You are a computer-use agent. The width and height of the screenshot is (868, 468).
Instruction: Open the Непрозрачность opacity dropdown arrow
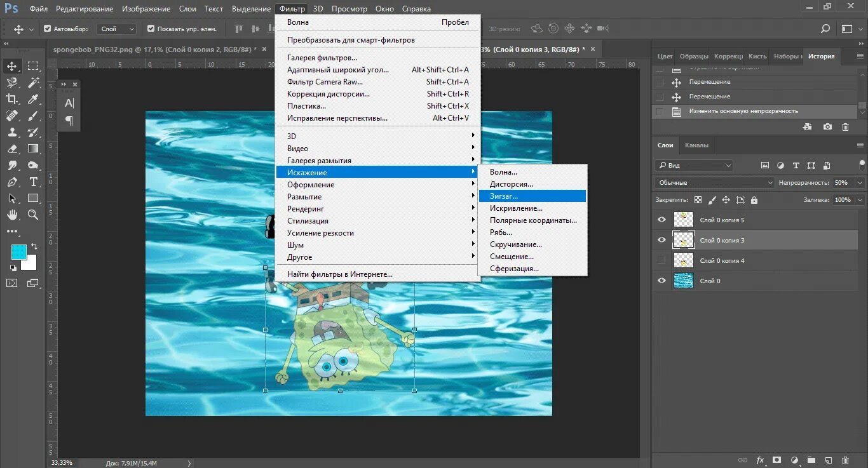click(x=861, y=183)
